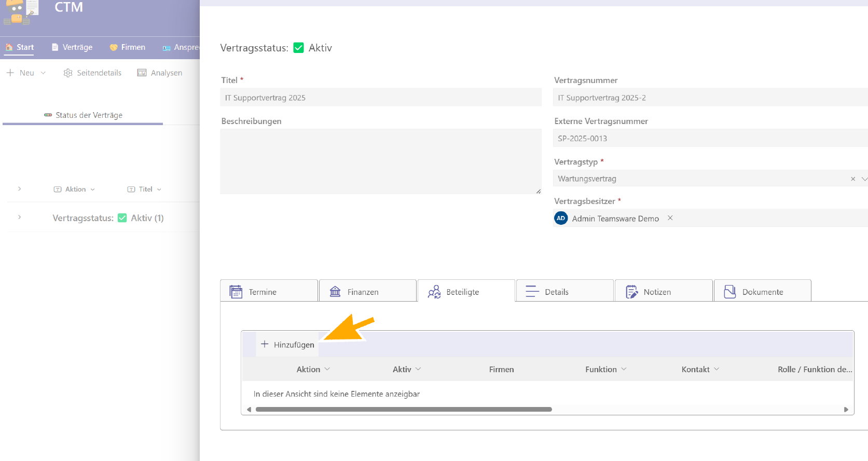The height and width of the screenshot is (461, 868).
Task: Add a new participant with Hinzufügen
Action: coord(287,345)
